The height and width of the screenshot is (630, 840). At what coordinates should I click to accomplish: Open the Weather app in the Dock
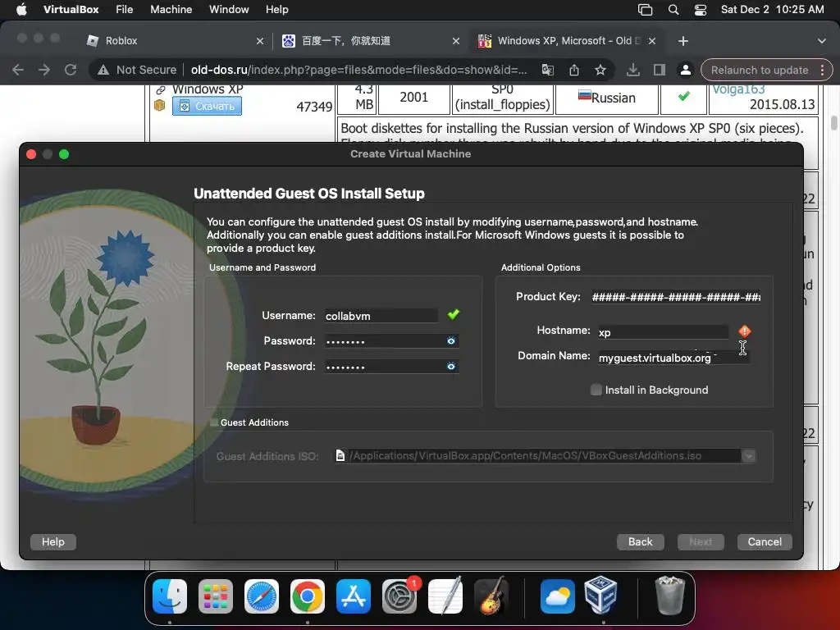(557, 596)
